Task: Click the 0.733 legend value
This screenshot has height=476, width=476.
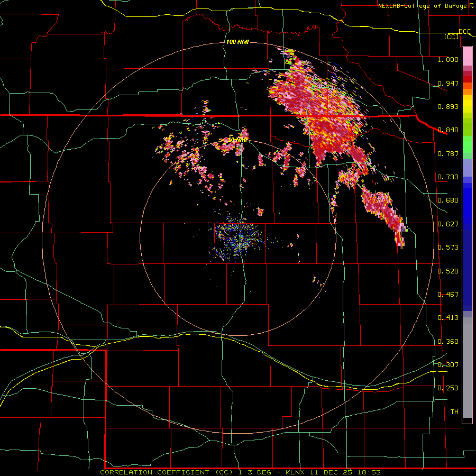Action: (x=448, y=177)
